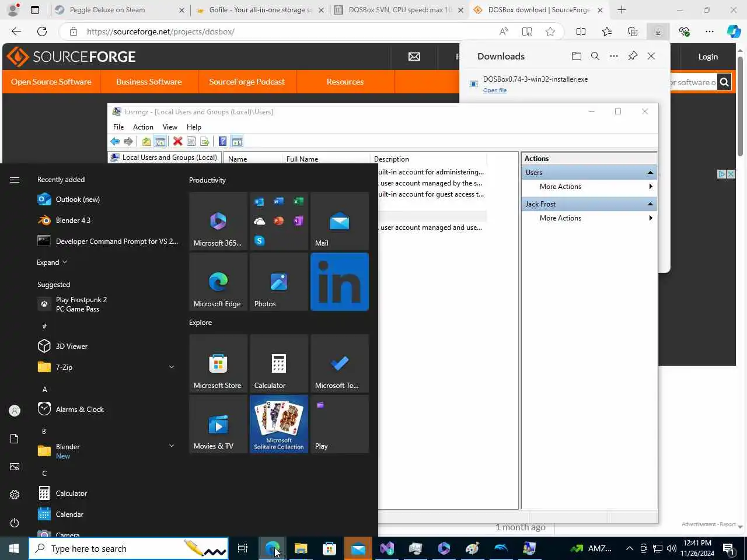Viewport: 747px width, 560px height.
Task: Open the Action menu in lusrmgr
Action: click(x=143, y=127)
